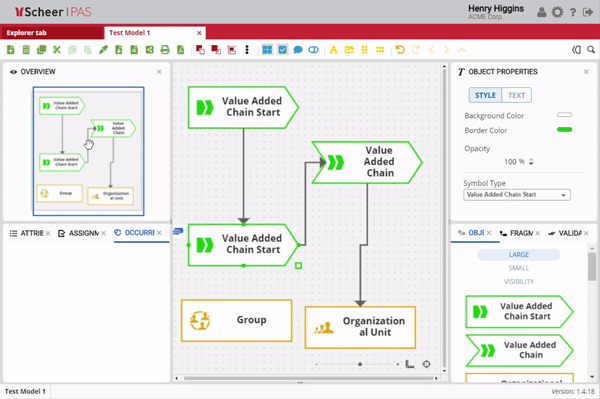Click the navigate up chevron
Screen dimensions: 600x399
[x=462, y=50]
